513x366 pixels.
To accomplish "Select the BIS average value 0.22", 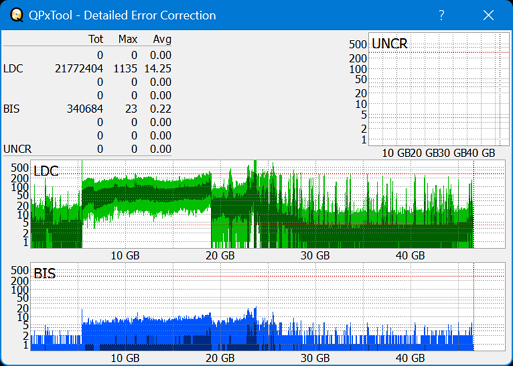I will point(161,109).
